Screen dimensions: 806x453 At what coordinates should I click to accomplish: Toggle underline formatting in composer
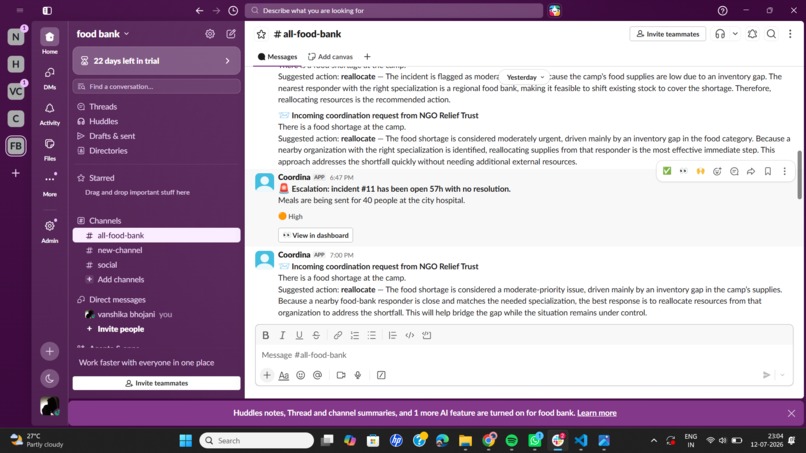point(299,335)
